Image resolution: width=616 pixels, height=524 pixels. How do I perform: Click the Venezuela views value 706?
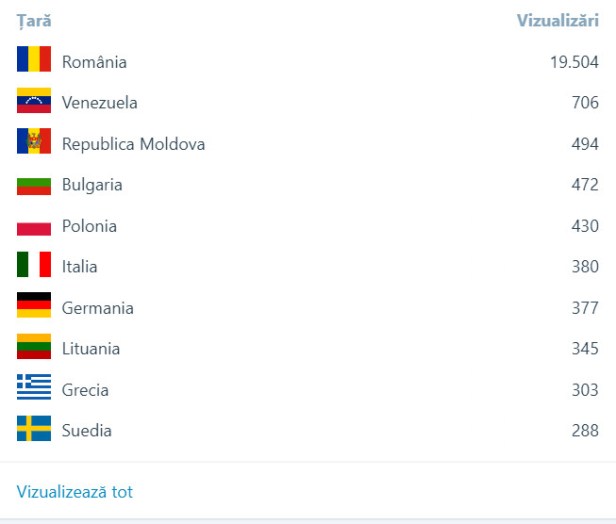[585, 103]
